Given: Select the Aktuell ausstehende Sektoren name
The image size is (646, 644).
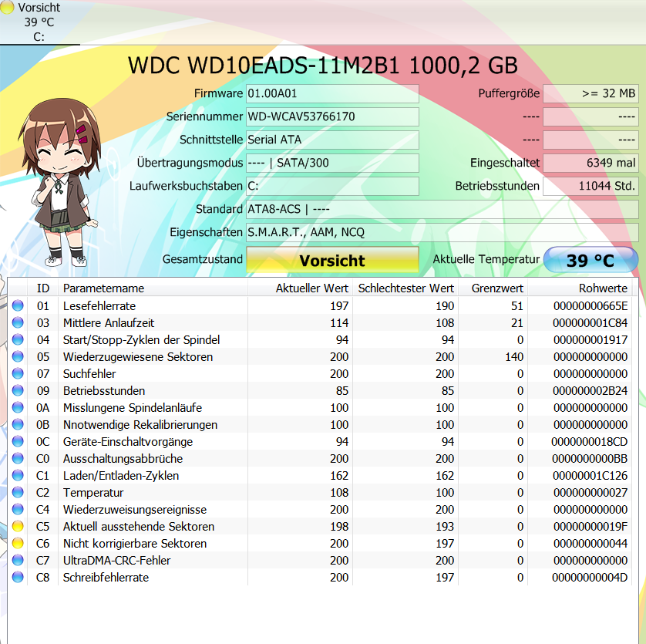Looking at the screenshot, I should (x=139, y=527).
